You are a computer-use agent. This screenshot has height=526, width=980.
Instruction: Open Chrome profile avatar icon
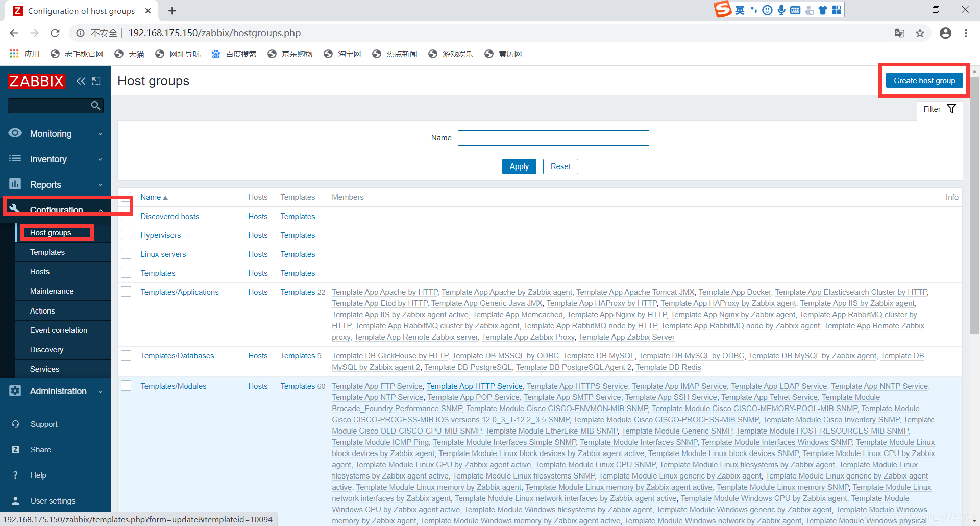pos(945,33)
